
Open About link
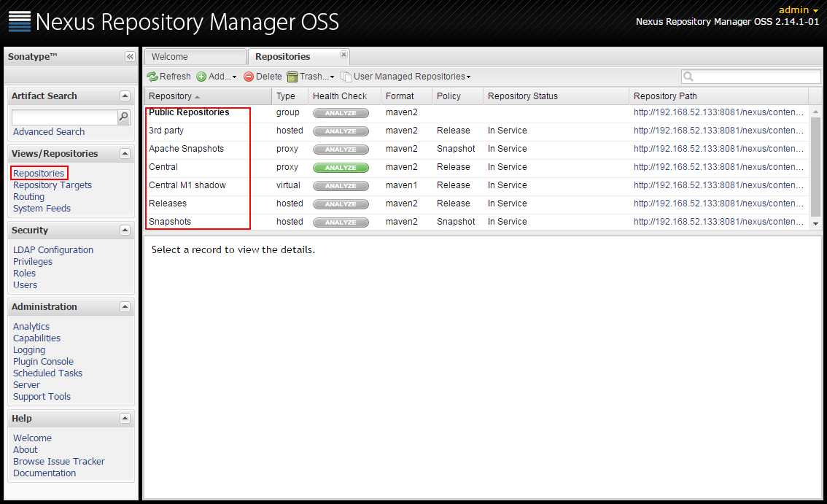26,449
